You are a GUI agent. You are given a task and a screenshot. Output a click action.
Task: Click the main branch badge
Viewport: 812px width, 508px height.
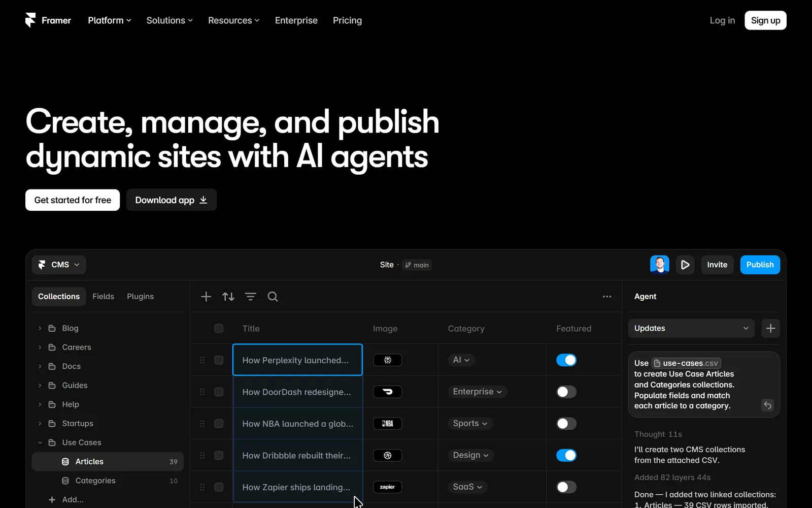[417, 265]
